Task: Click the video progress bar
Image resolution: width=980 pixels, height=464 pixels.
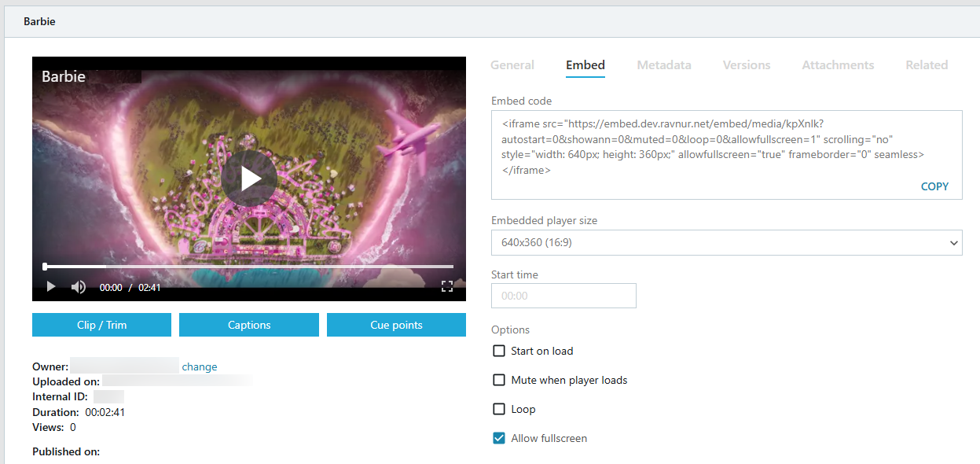Action: 248,267
